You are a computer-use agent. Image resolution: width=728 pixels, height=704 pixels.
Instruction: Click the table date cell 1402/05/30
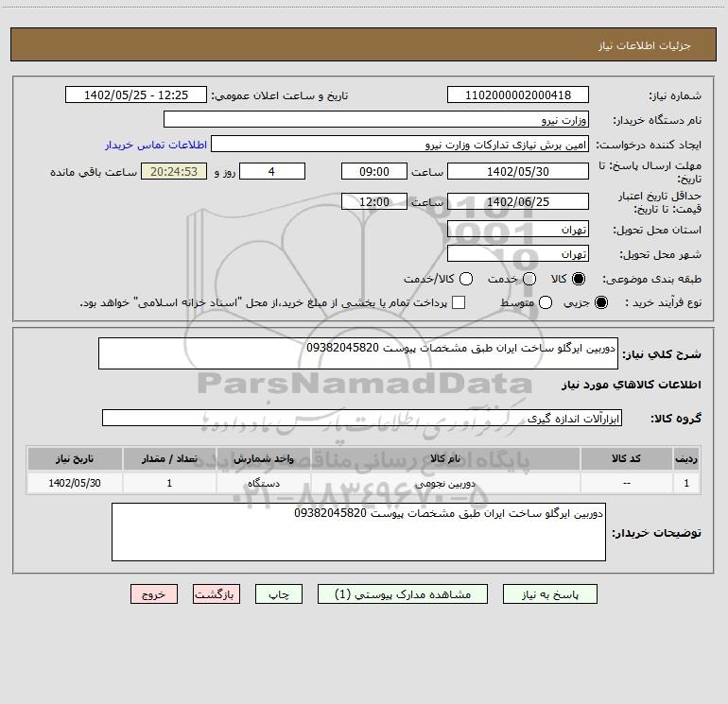[75, 483]
